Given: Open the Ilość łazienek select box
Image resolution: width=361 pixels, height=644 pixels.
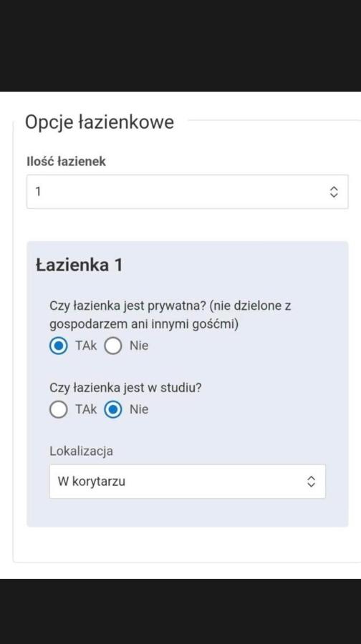Looking at the screenshot, I should click(188, 192).
